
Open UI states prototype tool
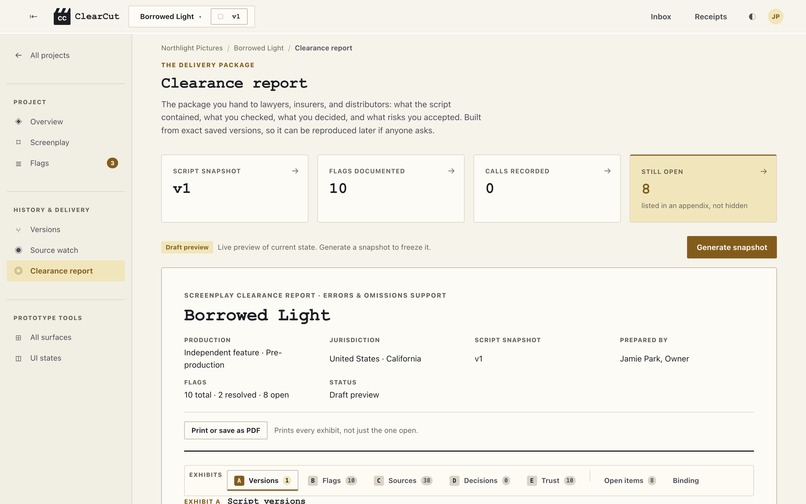pyautogui.click(x=66, y=358)
